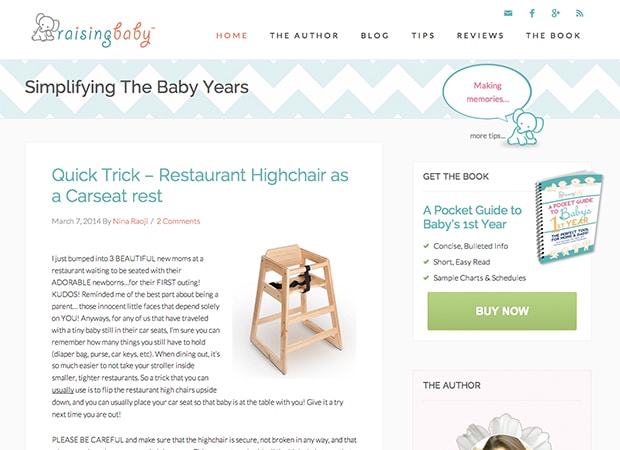This screenshot has height=450, width=620.
Task: Click the Raising Baby elephant logo
Action: pyautogui.click(x=93, y=30)
